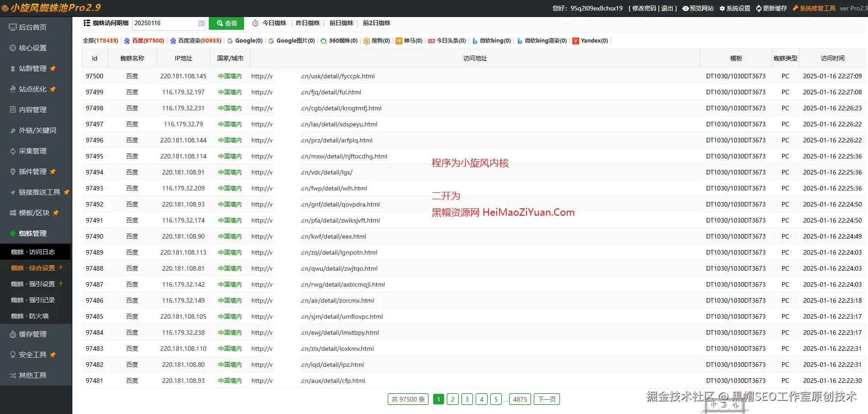This screenshot has height=414, width=868.
Task: Click the Toutiao spider icon
Action: (x=431, y=41)
